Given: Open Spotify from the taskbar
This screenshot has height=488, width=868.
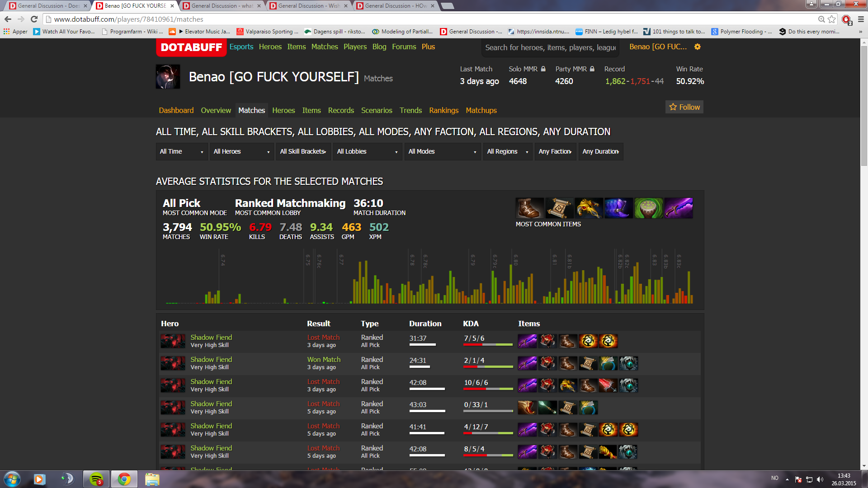Looking at the screenshot, I should tap(96, 479).
